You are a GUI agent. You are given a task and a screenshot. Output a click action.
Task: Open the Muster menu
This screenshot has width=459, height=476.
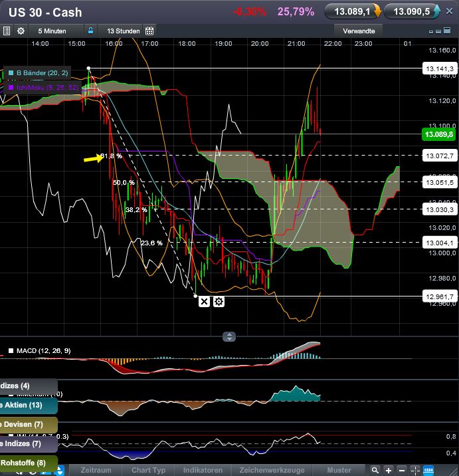339,470
